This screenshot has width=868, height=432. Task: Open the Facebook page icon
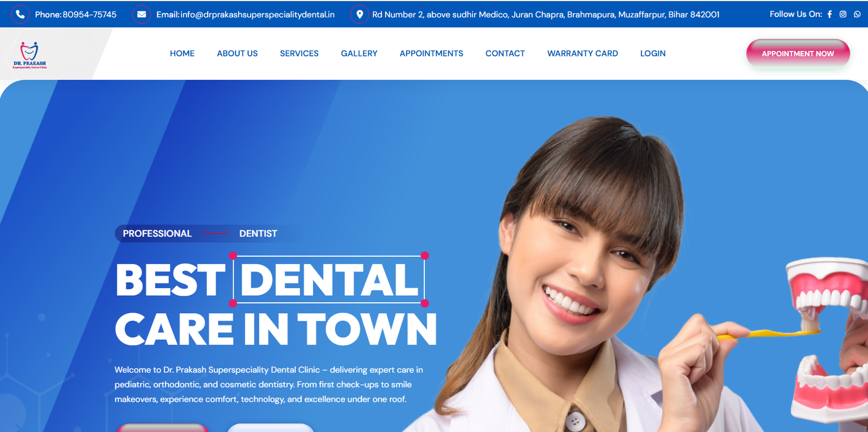829,14
